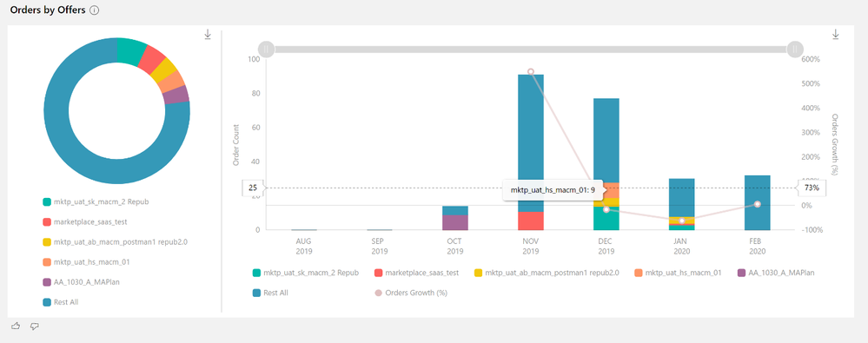Click the DEC 2019 growth line point

pos(606,209)
